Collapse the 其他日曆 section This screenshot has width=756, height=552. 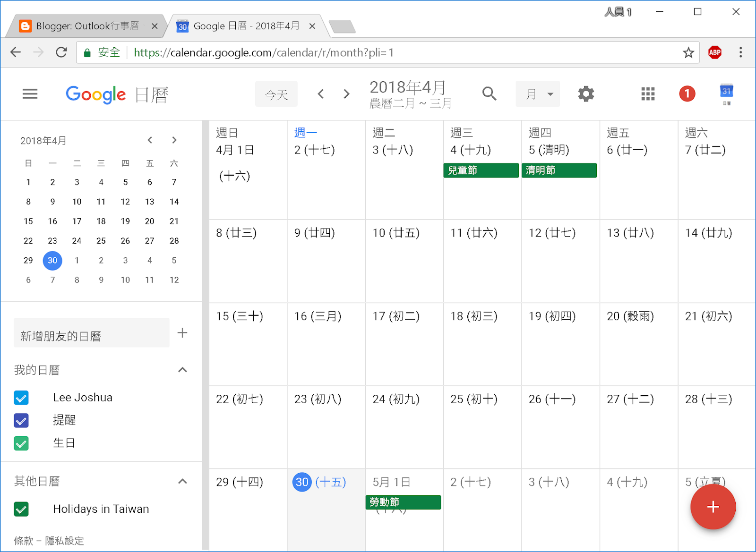(x=182, y=481)
